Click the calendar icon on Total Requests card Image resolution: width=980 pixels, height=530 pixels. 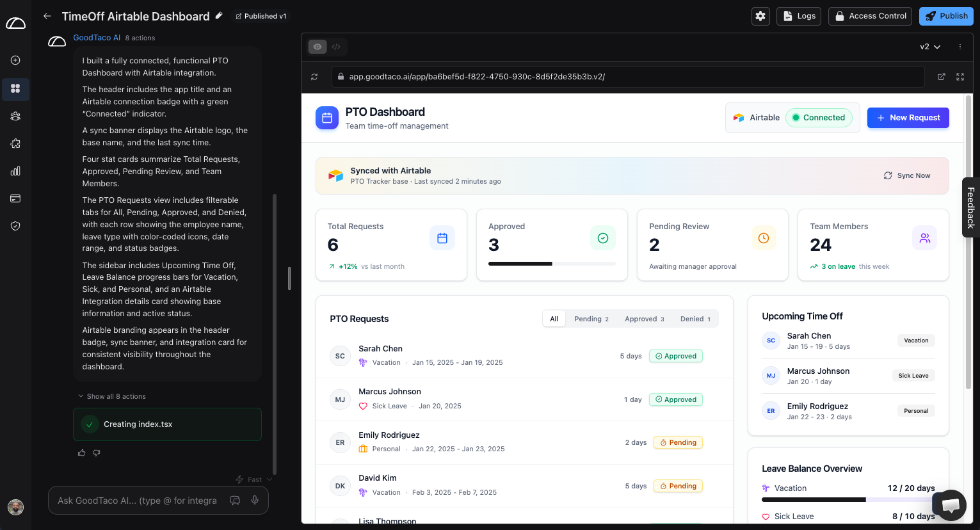click(442, 238)
